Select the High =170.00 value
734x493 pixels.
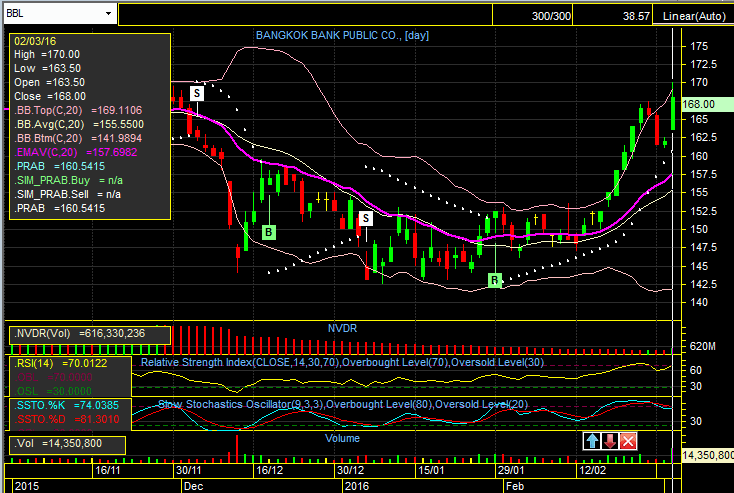[47, 54]
